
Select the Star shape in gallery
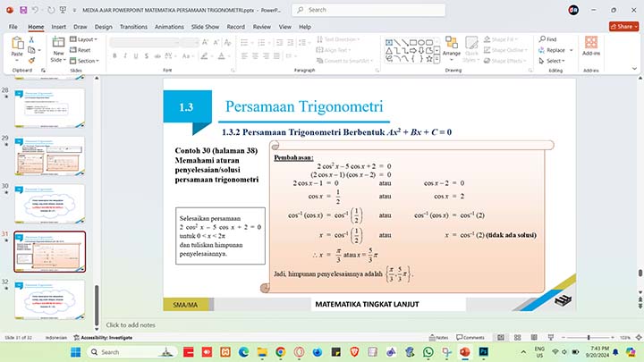point(429,59)
